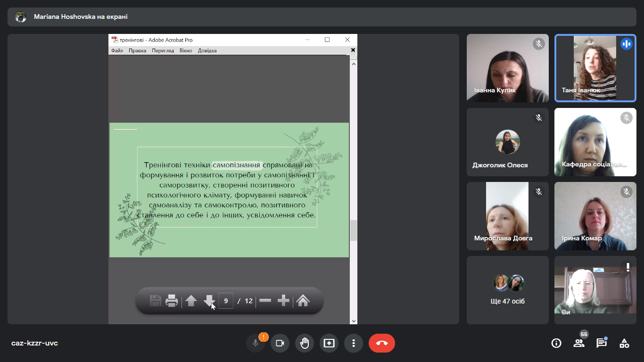Show all participants list
This screenshot has width=644, height=362.
click(x=579, y=343)
